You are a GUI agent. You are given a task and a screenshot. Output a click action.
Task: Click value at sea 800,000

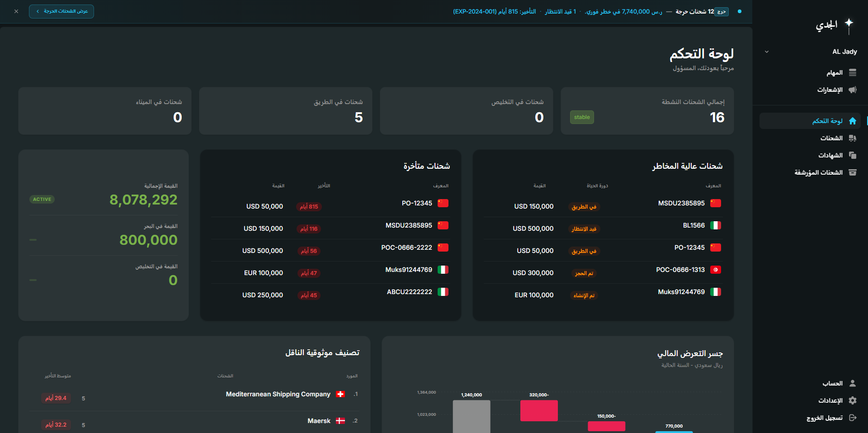[148, 240]
